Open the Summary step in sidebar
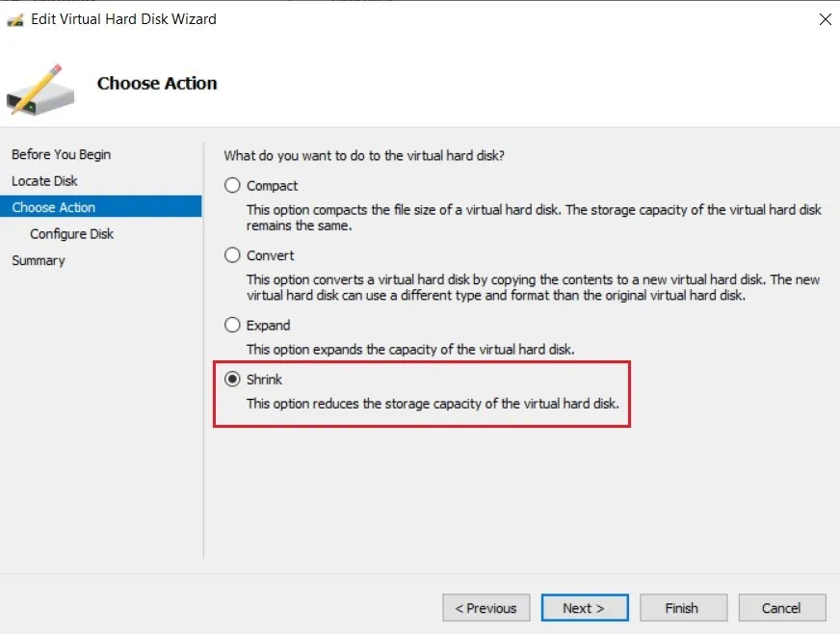 (39, 260)
